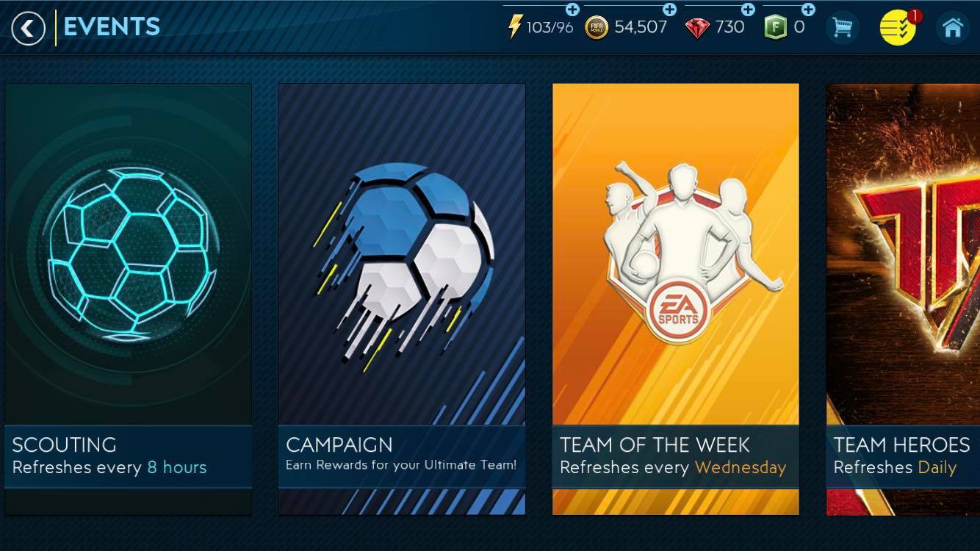Image resolution: width=980 pixels, height=551 pixels.
Task: Tap the red gem currency icon
Action: (696, 29)
